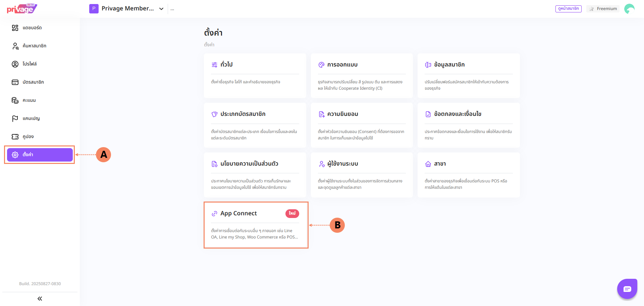Click the dashboard grid icon in sidebar
The image size is (644, 306).
(15, 28)
